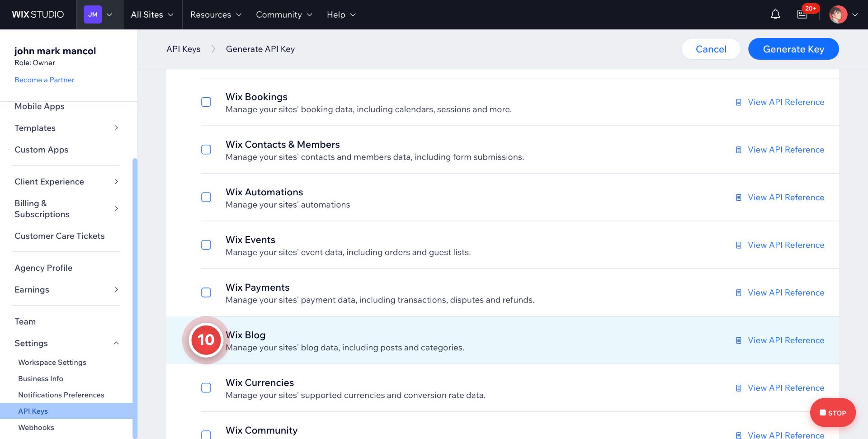Go to Business Info settings

click(x=41, y=379)
